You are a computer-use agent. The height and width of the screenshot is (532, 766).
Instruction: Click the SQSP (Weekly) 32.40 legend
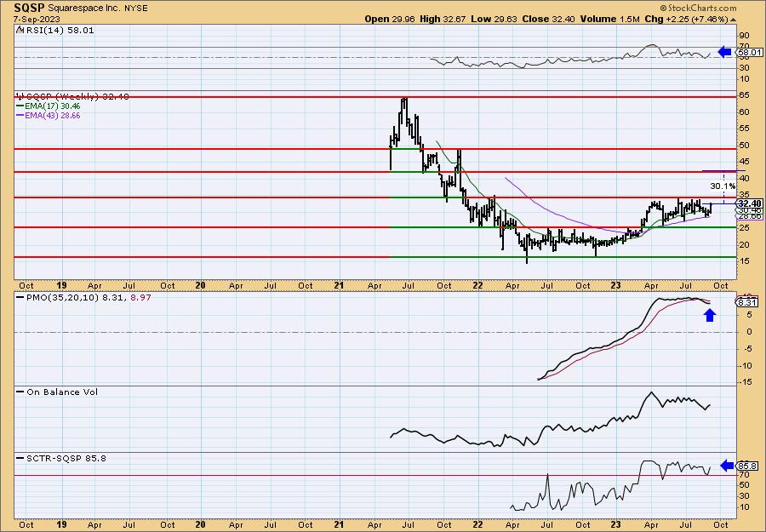pos(77,97)
